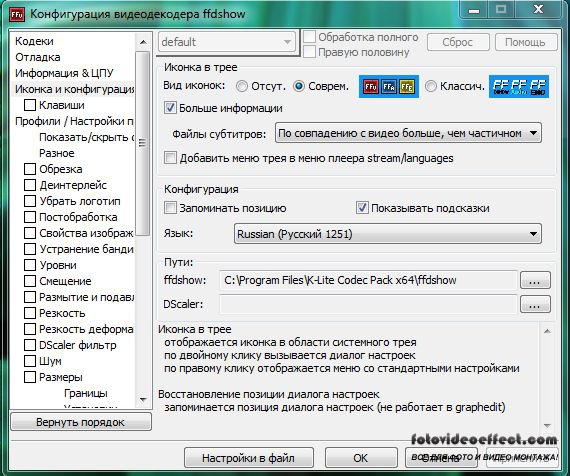Screen dimensions: 570x476
Task: Enable the 'Резкость' filter checkbox
Action: 30,313
